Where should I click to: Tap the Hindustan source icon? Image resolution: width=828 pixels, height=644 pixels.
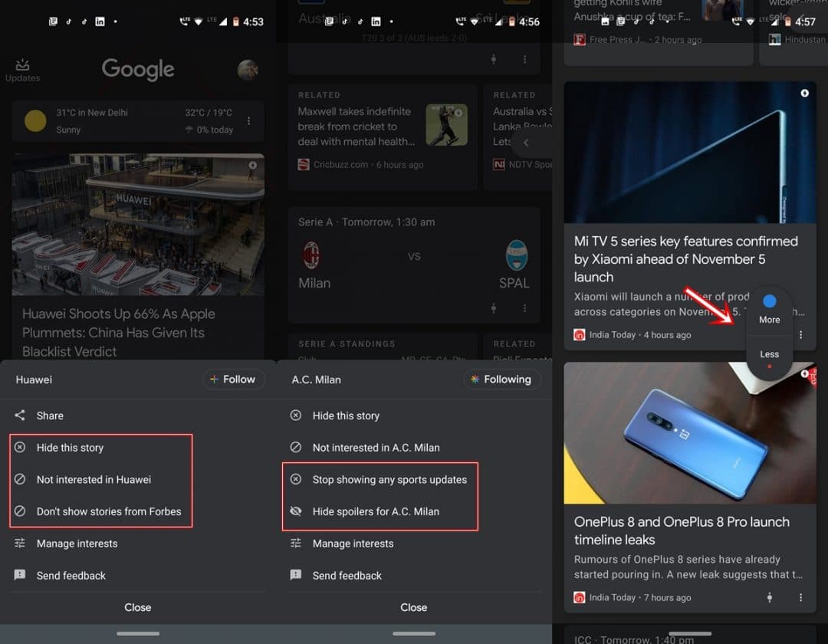tap(774, 40)
